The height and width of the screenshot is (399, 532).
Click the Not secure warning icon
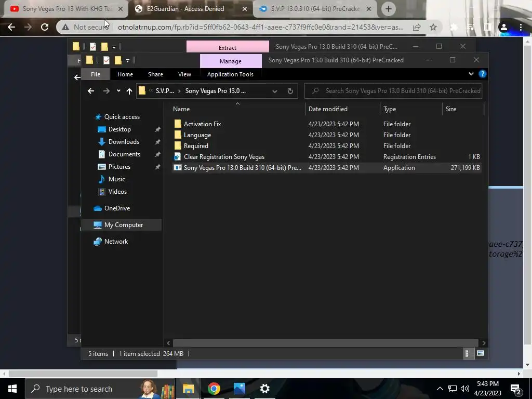tap(65, 27)
